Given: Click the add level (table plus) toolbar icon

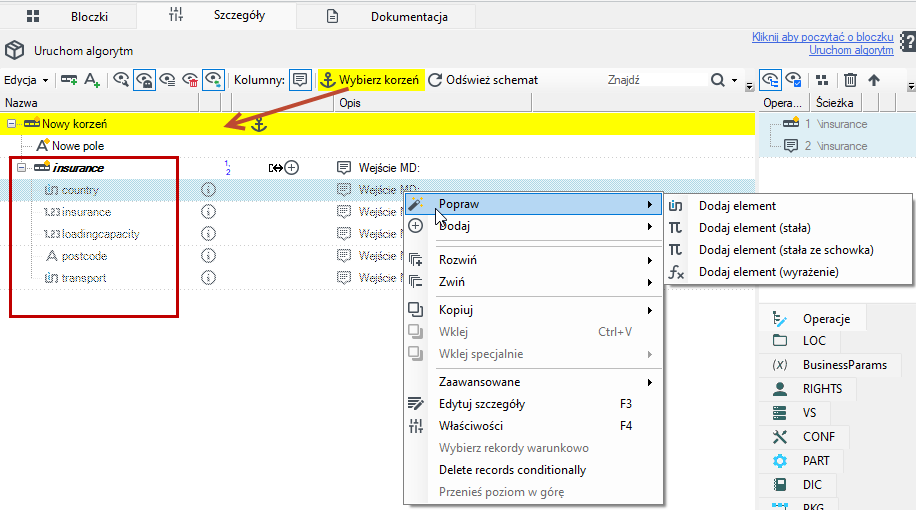Looking at the screenshot, I should (x=69, y=80).
